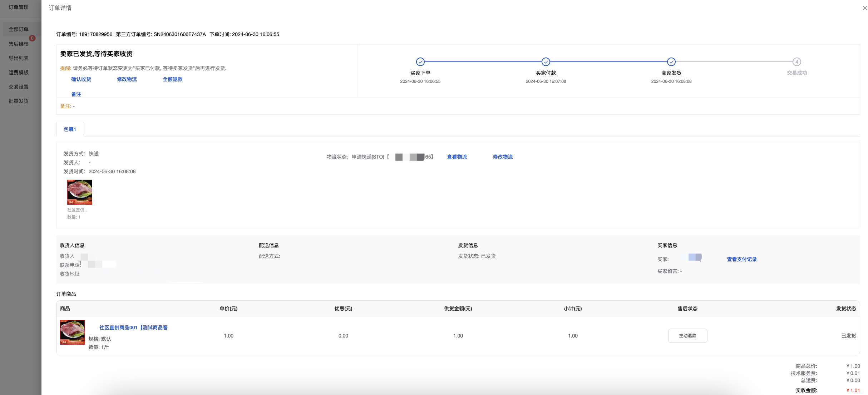The height and width of the screenshot is (395, 868).
Task: Open product thumbnail in order goods table
Action: [72, 332]
